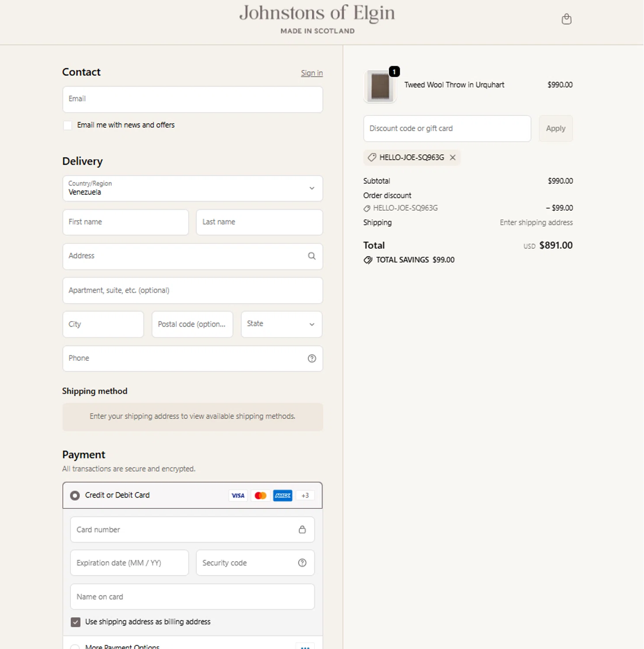Select Credit or Debit Card radio
Image resolution: width=644 pixels, height=649 pixels.
coord(75,496)
